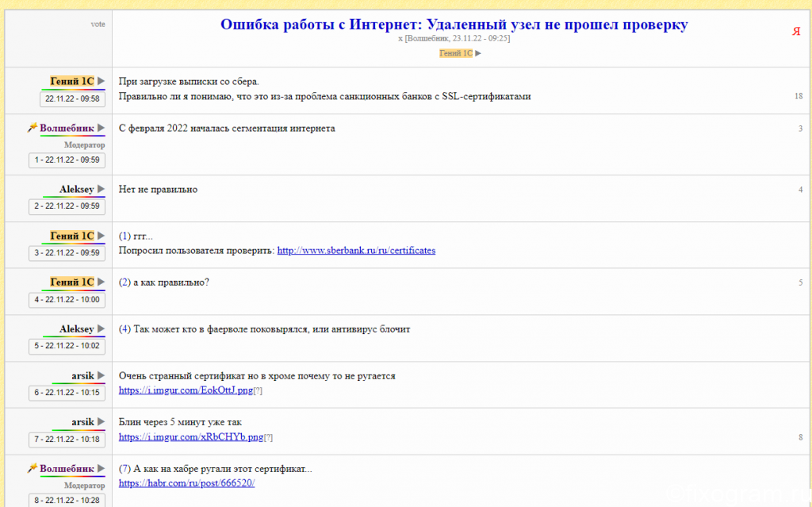This screenshot has height=507, width=812.
Task: Expand the arrow beside arsik in post 7
Action: [x=101, y=421]
